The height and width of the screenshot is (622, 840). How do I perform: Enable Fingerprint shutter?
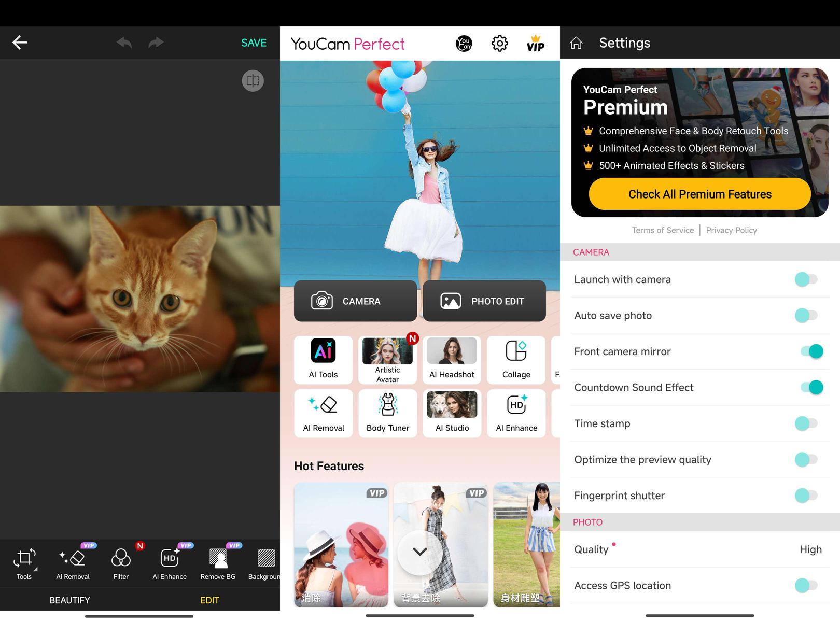(x=806, y=496)
